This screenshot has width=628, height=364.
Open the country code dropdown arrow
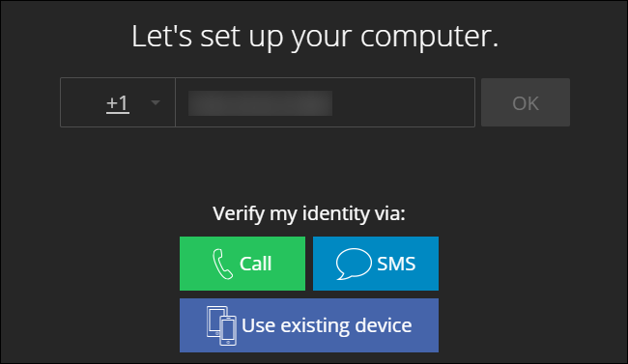point(156,103)
